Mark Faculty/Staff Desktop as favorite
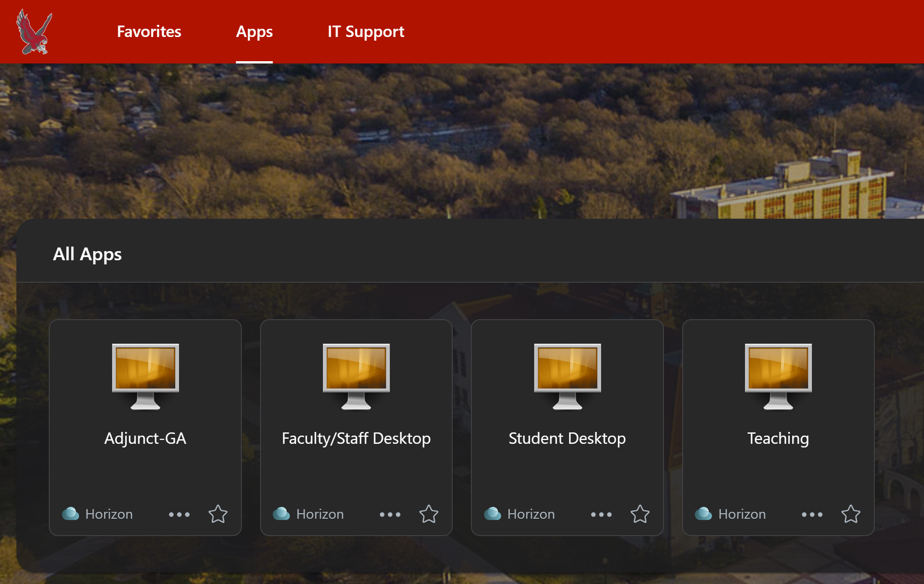Viewport: 924px width, 584px height. tap(429, 514)
